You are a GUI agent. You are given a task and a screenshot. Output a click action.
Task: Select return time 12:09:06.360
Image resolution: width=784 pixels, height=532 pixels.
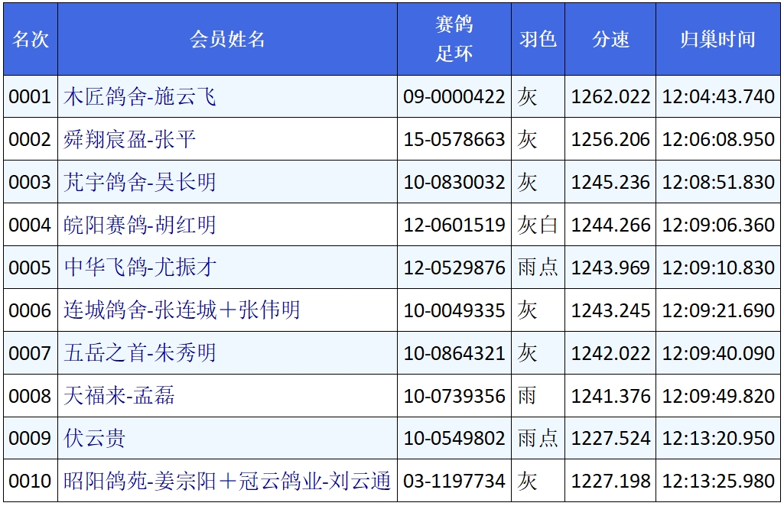tap(718, 225)
